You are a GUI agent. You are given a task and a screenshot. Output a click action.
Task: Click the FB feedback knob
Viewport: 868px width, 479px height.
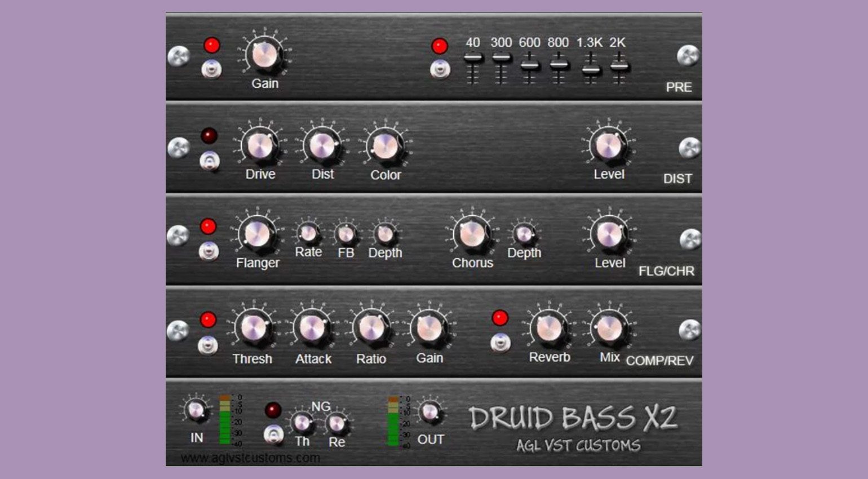(346, 233)
